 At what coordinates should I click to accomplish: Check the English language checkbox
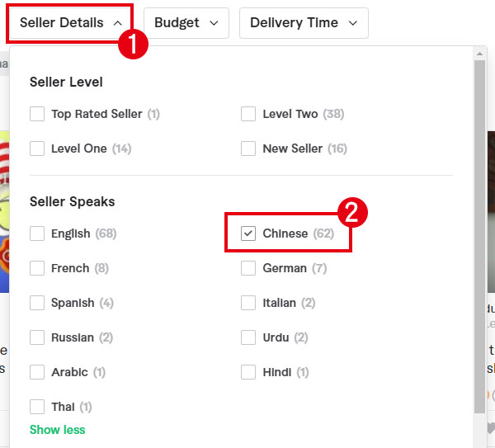pyautogui.click(x=37, y=233)
